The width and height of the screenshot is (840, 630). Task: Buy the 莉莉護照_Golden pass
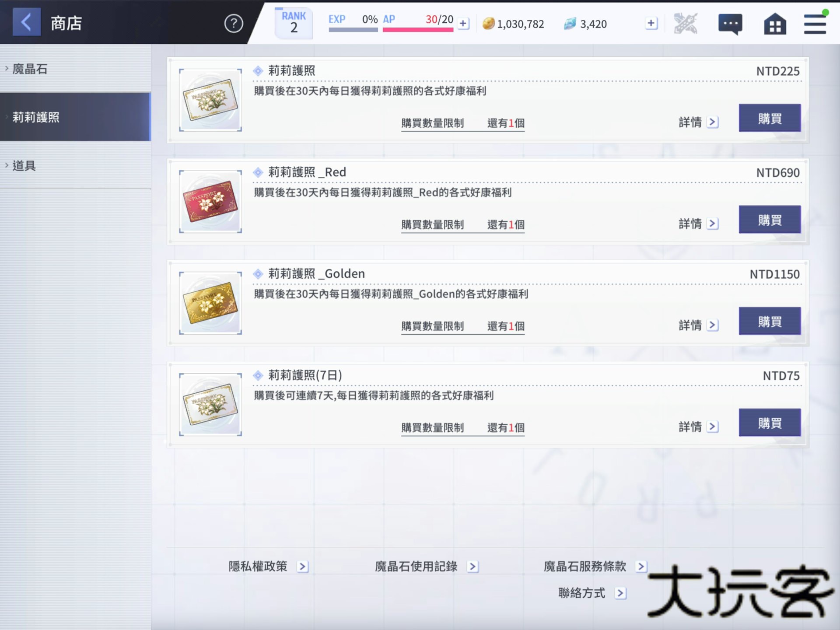[770, 321]
